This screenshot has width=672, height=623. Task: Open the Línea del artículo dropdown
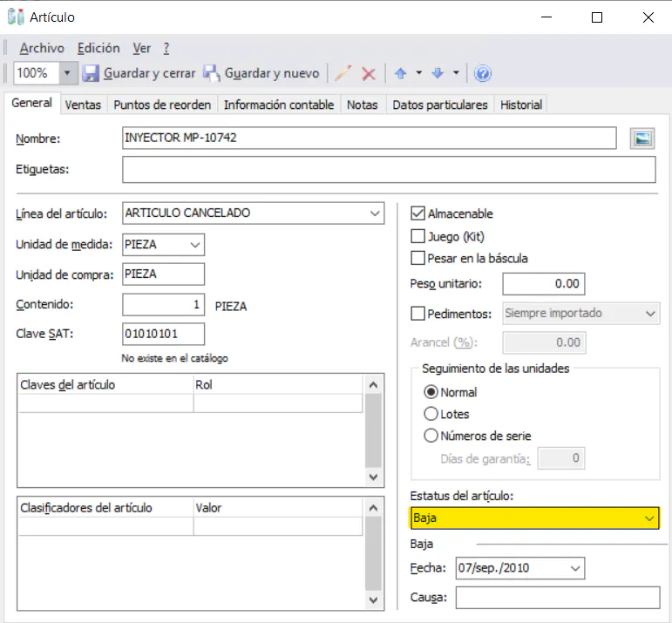coord(375,213)
